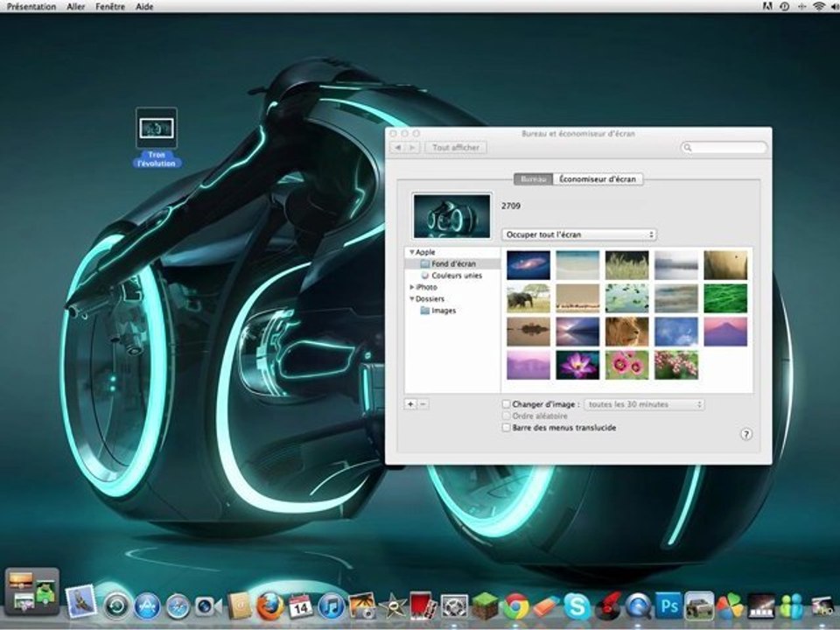Collapse the Apple group triangle

[411, 252]
